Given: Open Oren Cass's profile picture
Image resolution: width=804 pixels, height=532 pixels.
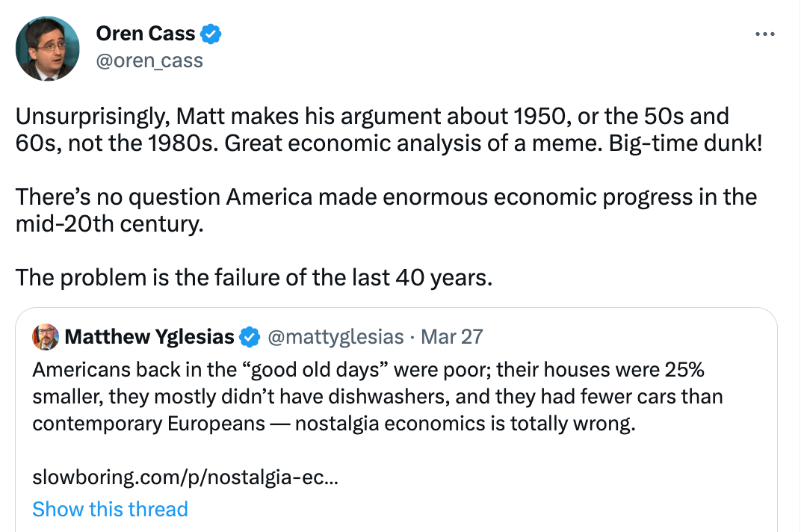Looking at the screenshot, I should pos(47,49).
